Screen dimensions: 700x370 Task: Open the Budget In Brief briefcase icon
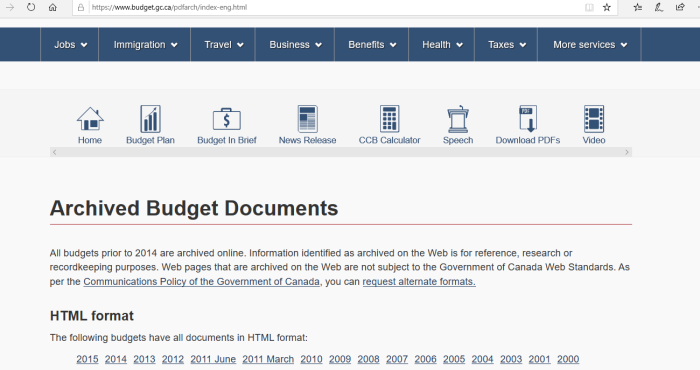pyautogui.click(x=227, y=120)
